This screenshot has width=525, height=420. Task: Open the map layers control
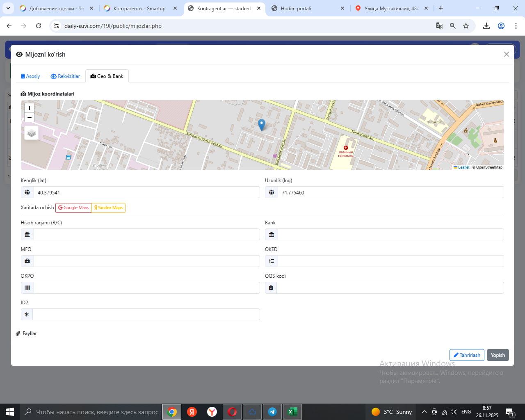(x=32, y=133)
